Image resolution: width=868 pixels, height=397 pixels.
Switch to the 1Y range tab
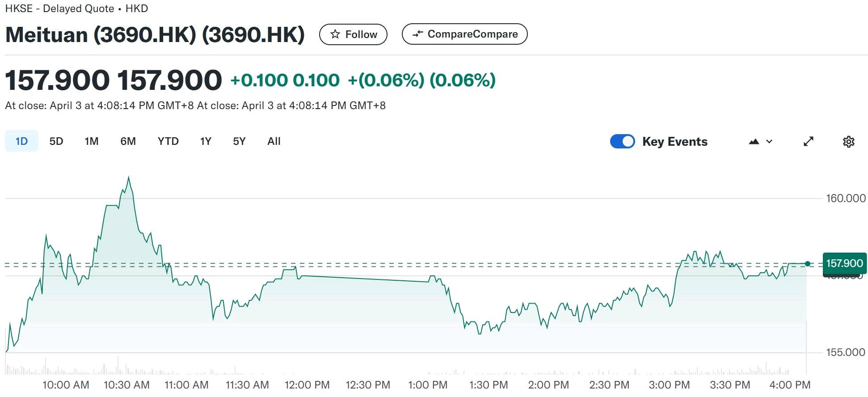(x=206, y=141)
